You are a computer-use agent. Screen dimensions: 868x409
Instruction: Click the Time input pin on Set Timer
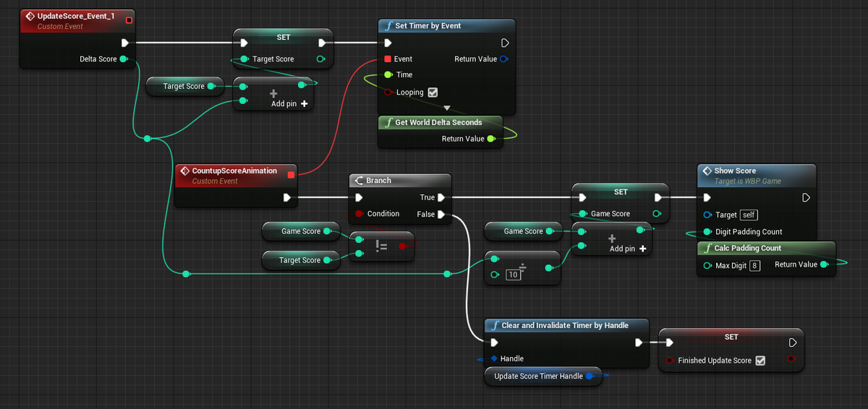pyautogui.click(x=388, y=75)
